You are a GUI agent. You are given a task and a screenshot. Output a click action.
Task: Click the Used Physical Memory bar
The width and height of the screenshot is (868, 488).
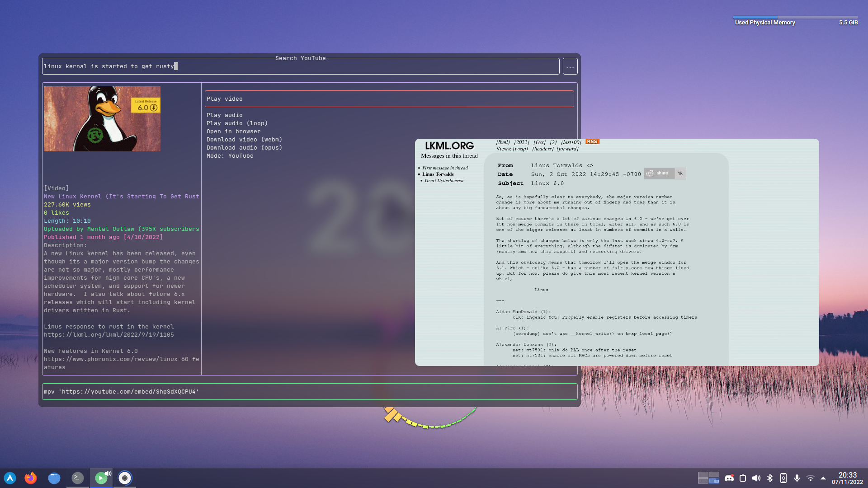coord(795,18)
